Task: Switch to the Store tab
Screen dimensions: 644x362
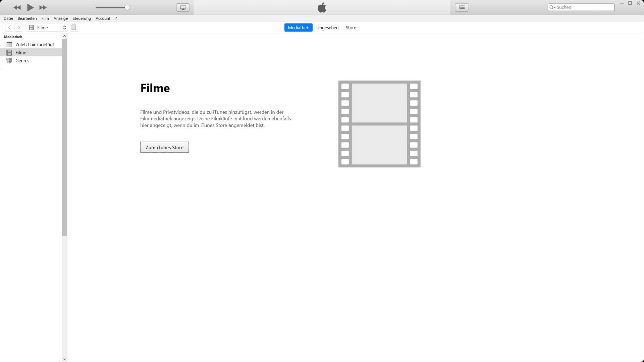Action: coord(351,28)
